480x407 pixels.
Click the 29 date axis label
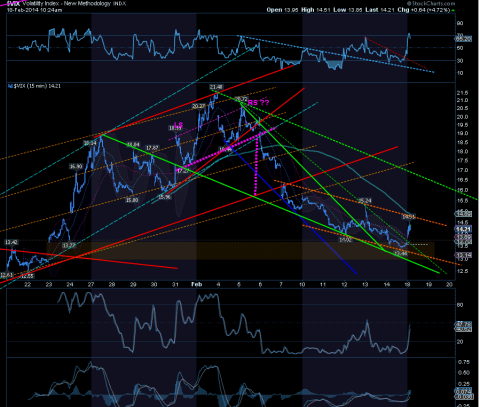pos(133,285)
